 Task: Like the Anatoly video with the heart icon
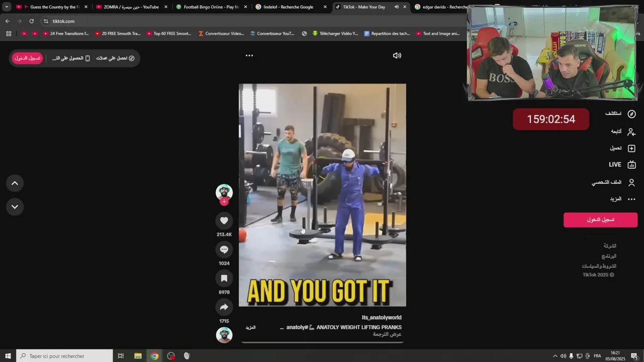coord(224,220)
